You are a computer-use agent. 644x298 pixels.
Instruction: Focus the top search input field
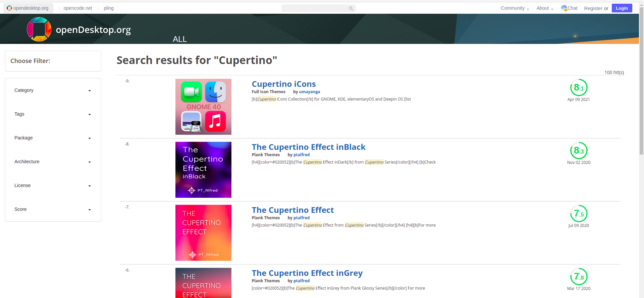coord(315,8)
